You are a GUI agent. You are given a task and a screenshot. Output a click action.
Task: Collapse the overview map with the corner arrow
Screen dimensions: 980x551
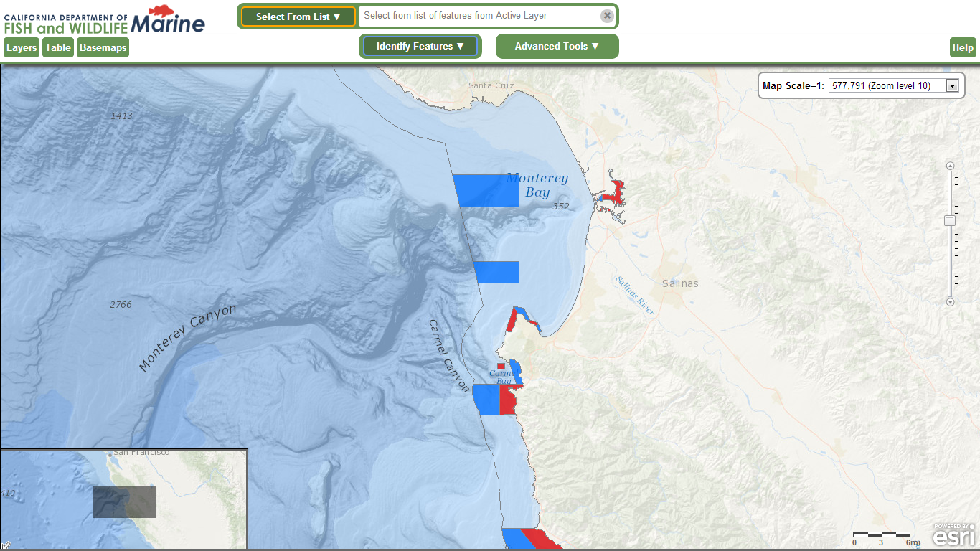tap(6, 545)
